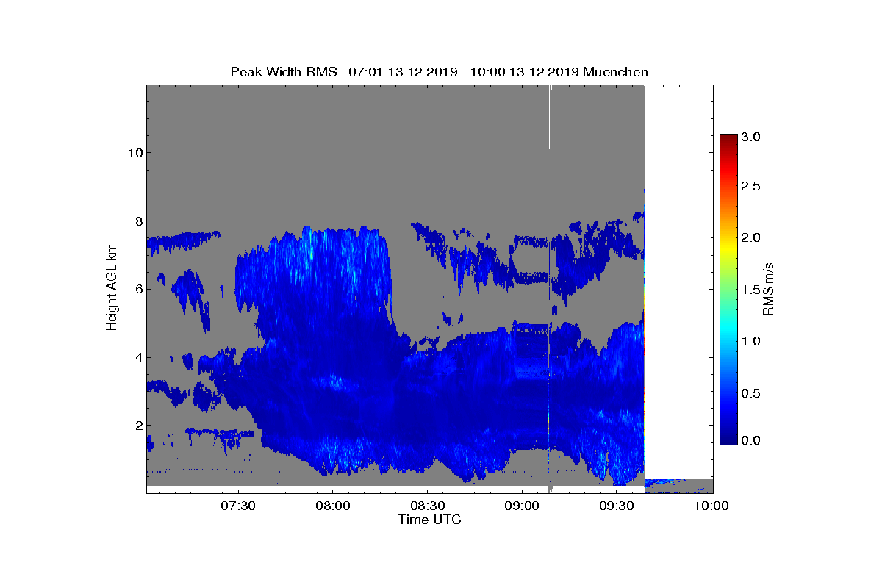
Task: Click the yellow band of the colorbar
Action: pos(728,246)
